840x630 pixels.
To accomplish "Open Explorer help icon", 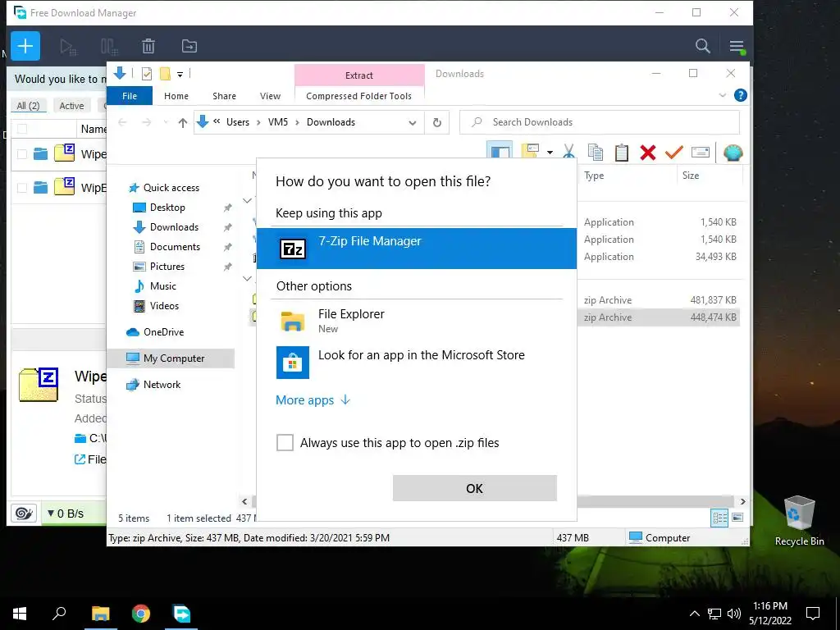I will (740, 95).
